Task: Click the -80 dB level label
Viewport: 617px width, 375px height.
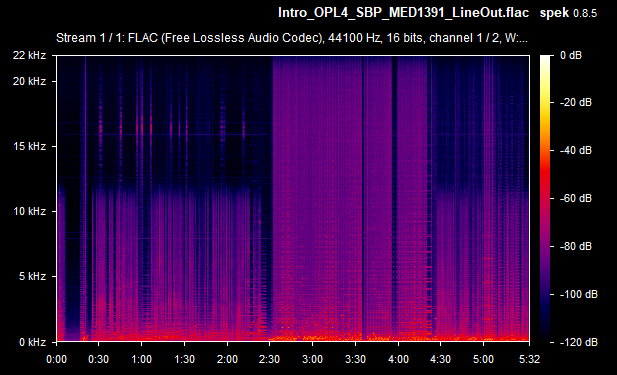Action: (575, 246)
